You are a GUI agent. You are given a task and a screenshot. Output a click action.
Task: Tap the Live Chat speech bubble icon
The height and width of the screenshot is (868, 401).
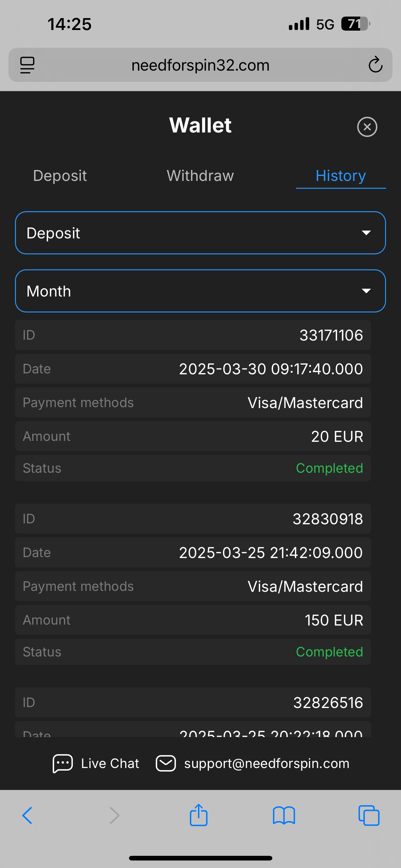pos(63,763)
